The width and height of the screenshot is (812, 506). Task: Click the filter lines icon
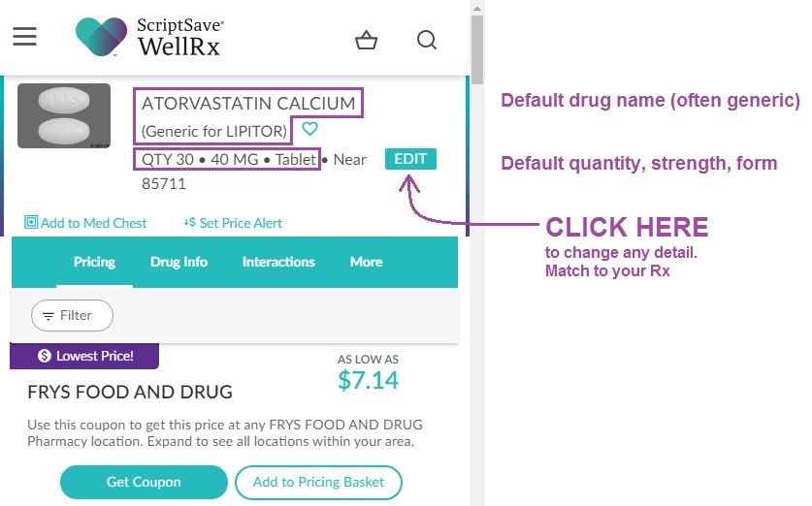pos(49,316)
